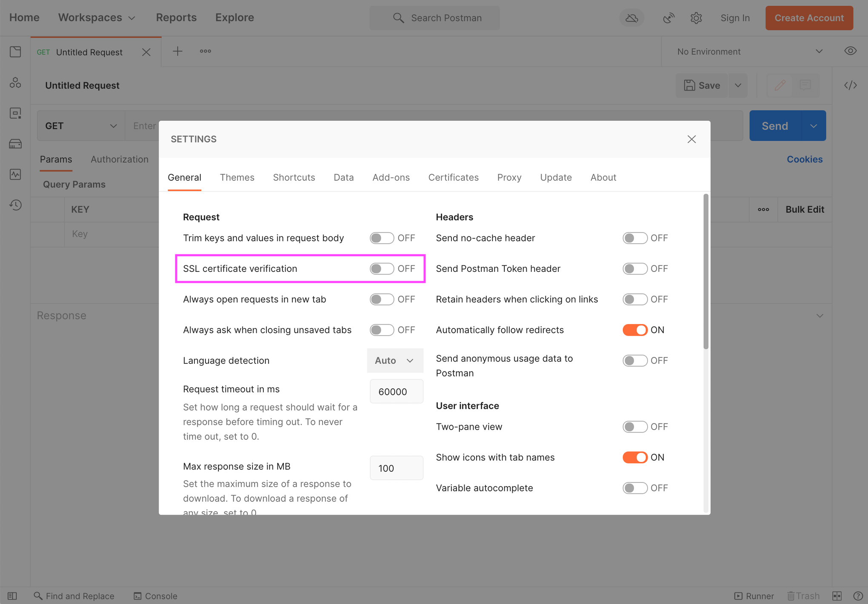Click the interceptor/satellite icon in navbar
The width and height of the screenshot is (868, 604).
668,18
